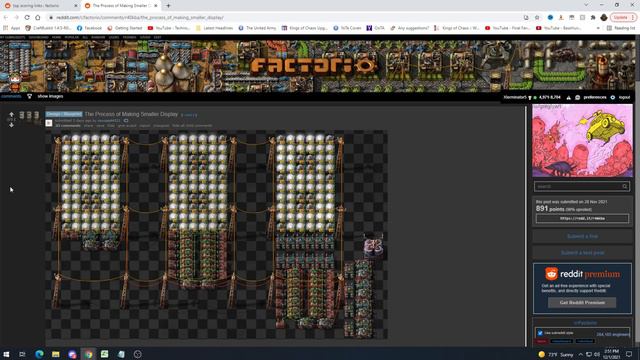
Task: Open preferences link in user bar
Action: point(595,98)
